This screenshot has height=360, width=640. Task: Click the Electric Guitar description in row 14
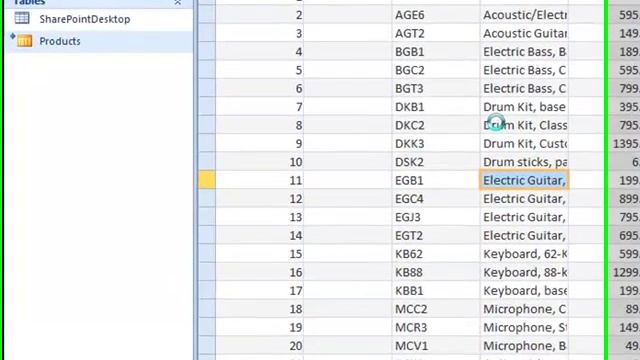(524, 235)
